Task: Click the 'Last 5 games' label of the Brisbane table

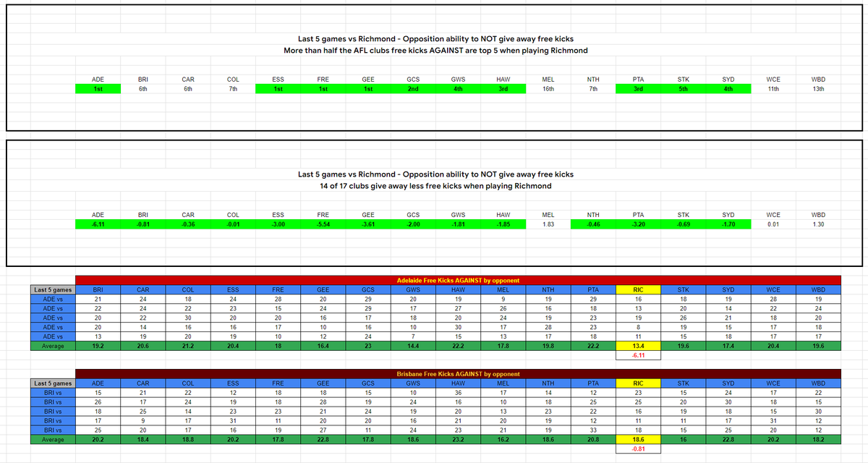Action: tap(53, 383)
